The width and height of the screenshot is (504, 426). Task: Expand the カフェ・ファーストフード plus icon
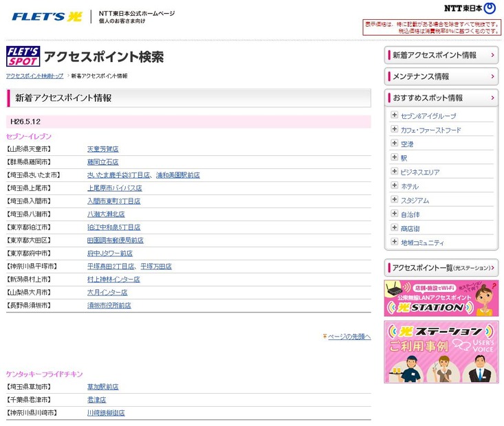[394, 129]
